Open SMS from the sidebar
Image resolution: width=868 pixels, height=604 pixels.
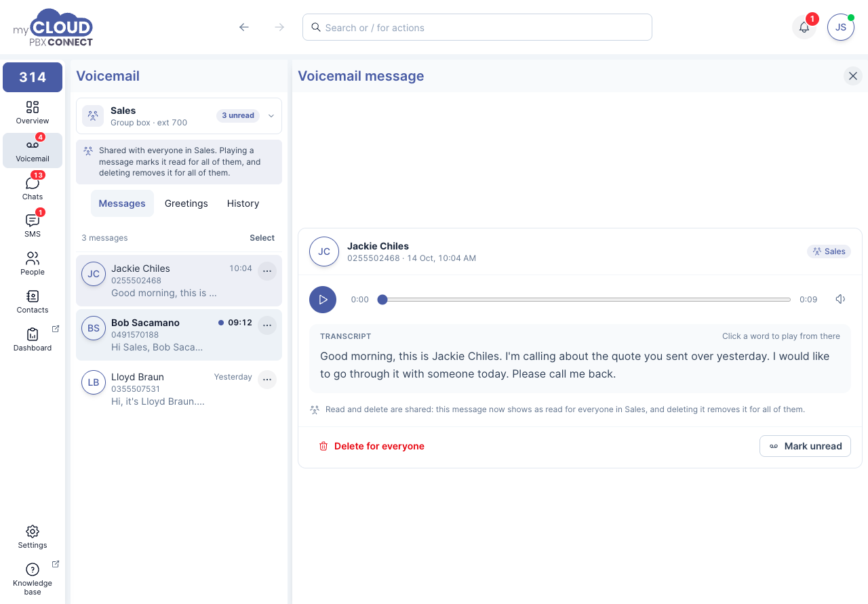tap(33, 226)
